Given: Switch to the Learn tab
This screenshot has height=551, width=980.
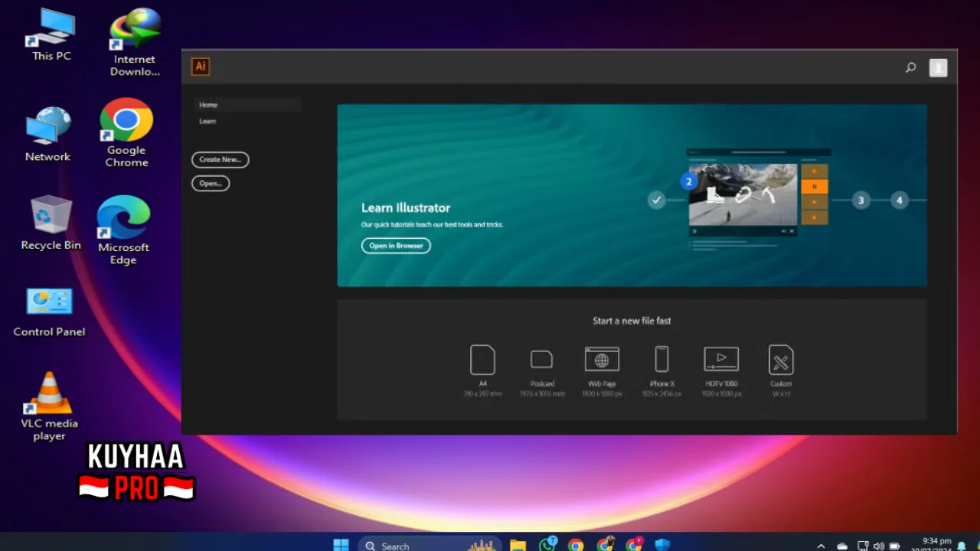Looking at the screenshot, I should (x=207, y=121).
